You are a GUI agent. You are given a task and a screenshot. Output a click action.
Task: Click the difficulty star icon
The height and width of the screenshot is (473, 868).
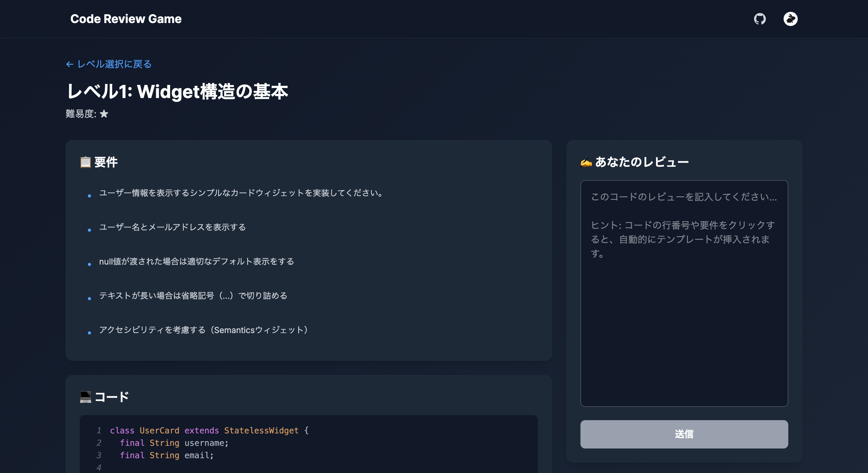(x=104, y=114)
